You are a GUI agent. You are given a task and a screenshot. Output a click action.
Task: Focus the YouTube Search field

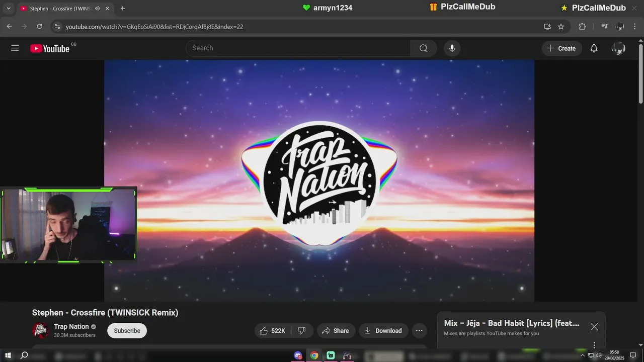click(x=298, y=48)
